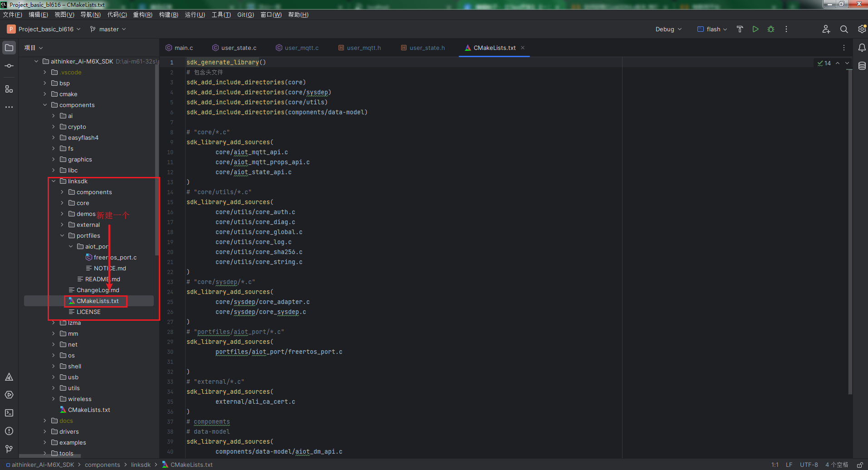Screen dimensions: 868x470
Task: Close the CMakeLists.txt editor tab
Action: click(523, 48)
